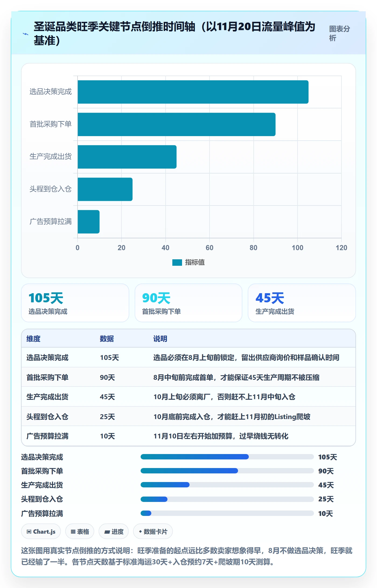377x588 pixels.
Task: Click the 生产完成出货 chart axis label
Action: point(51,157)
